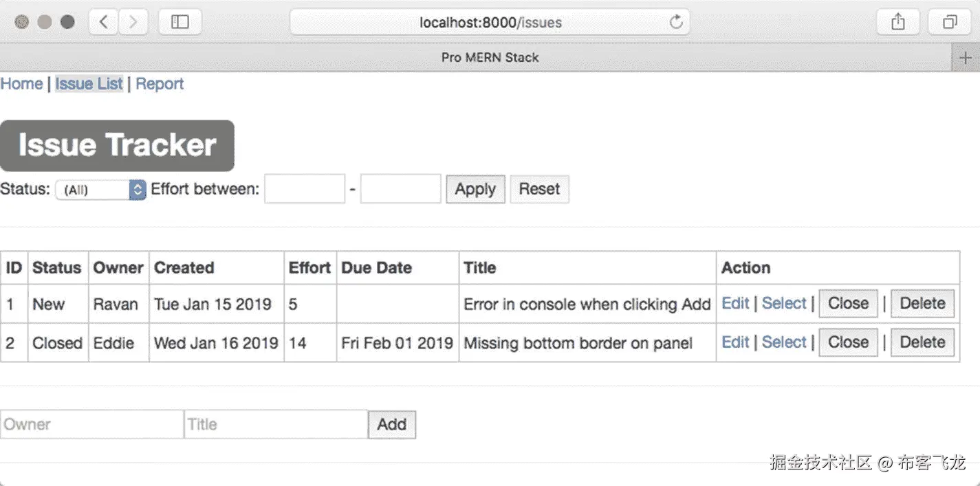980x486 pixels.
Task: Open a new tab with the plus icon
Action: point(965,58)
